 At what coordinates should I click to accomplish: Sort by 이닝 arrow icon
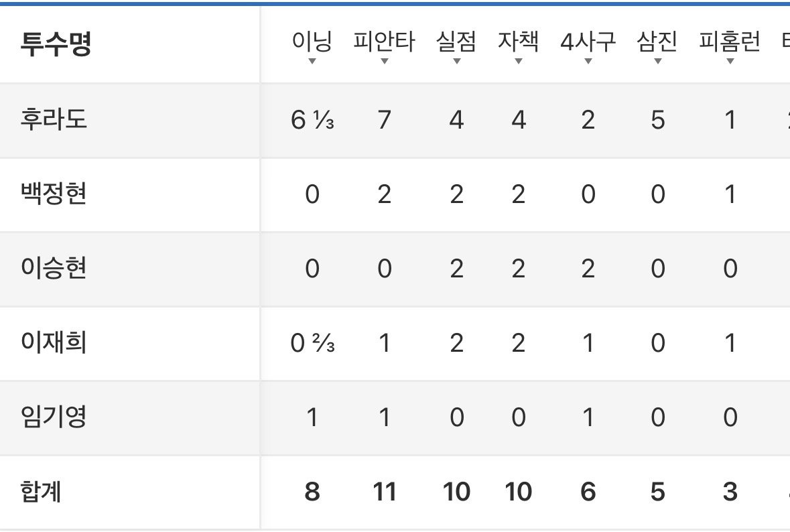312,61
